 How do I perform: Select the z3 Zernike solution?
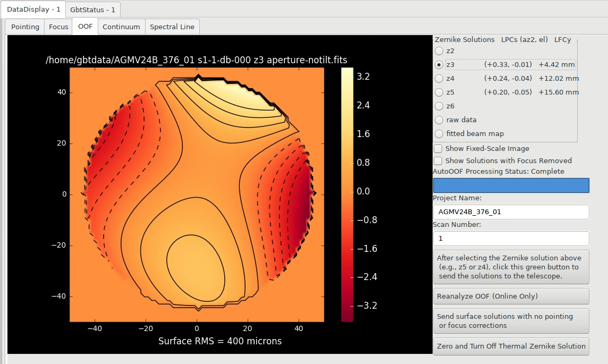pyautogui.click(x=439, y=65)
